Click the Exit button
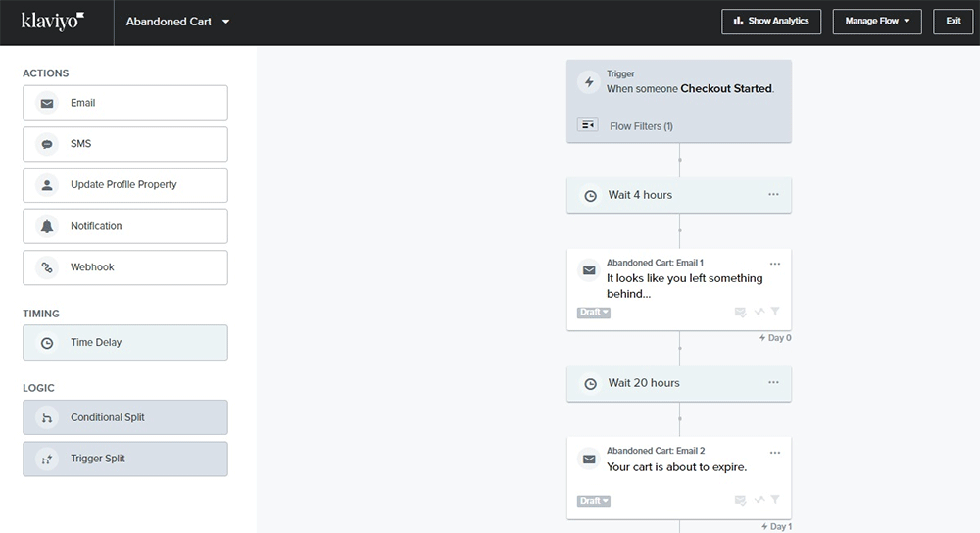The width and height of the screenshot is (980, 533). [x=953, y=22]
